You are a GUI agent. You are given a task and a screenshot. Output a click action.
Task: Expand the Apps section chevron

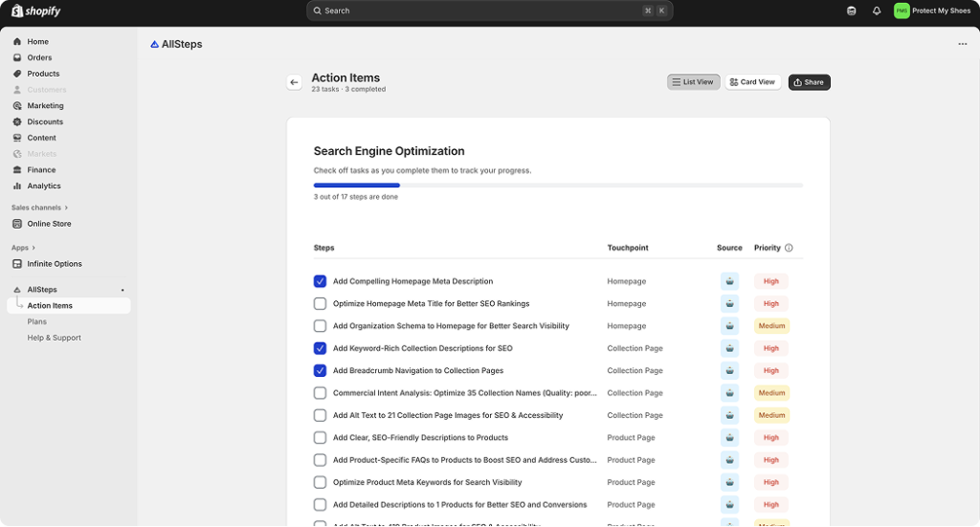(x=33, y=248)
